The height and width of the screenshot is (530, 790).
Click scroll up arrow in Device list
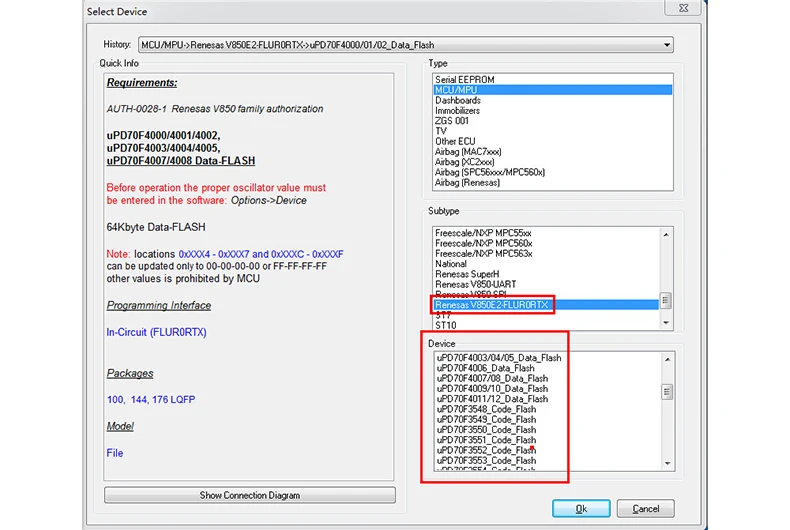click(x=667, y=359)
